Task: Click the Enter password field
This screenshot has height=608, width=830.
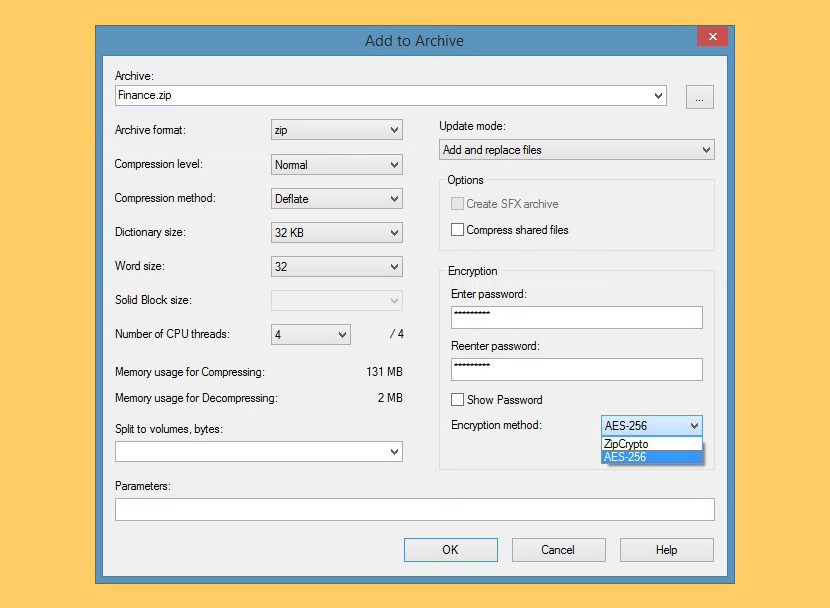Action: tap(576, 317)
